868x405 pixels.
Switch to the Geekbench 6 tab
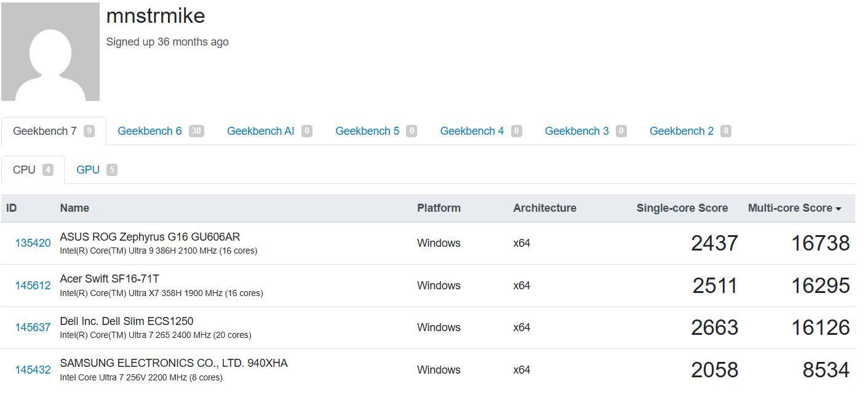161,131
